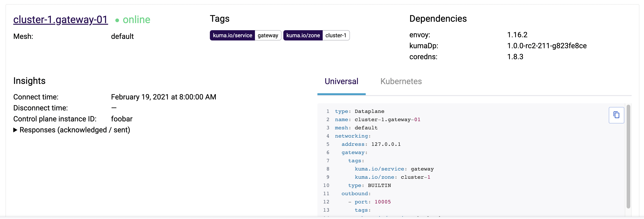Open the cluster-1.gateway-01 link
The image size is (644, 219).
[x=60, y=19]
